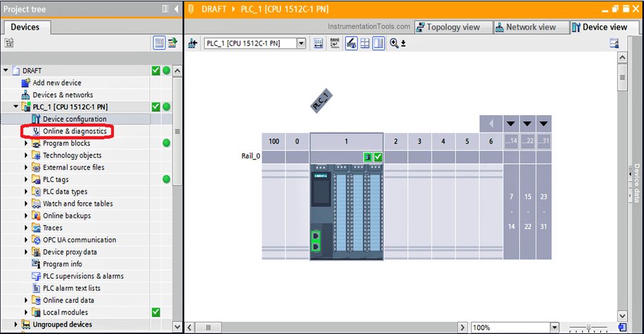The width and height of the screenshot is (644, 334).
Task: Open Add new device
Action: coord(57,82)
